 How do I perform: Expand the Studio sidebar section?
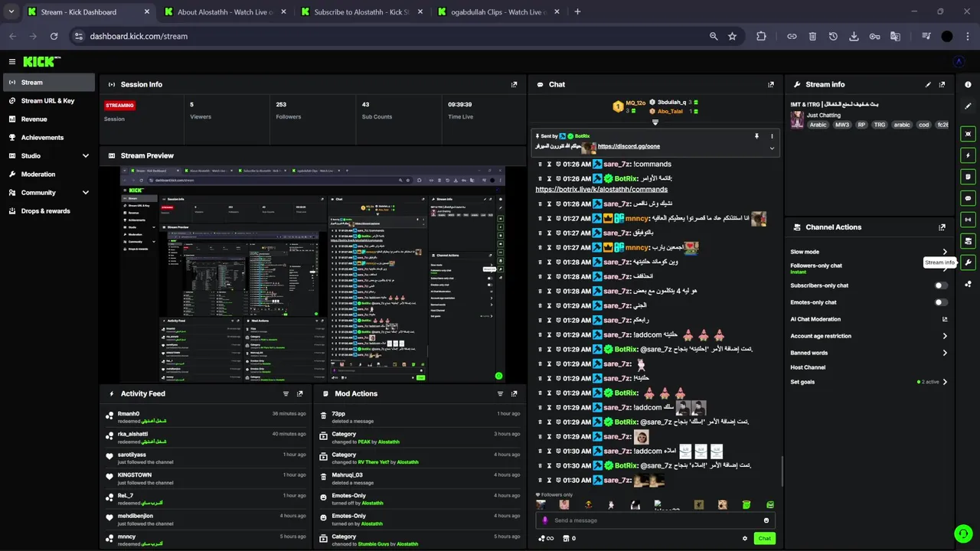(85, 156)
